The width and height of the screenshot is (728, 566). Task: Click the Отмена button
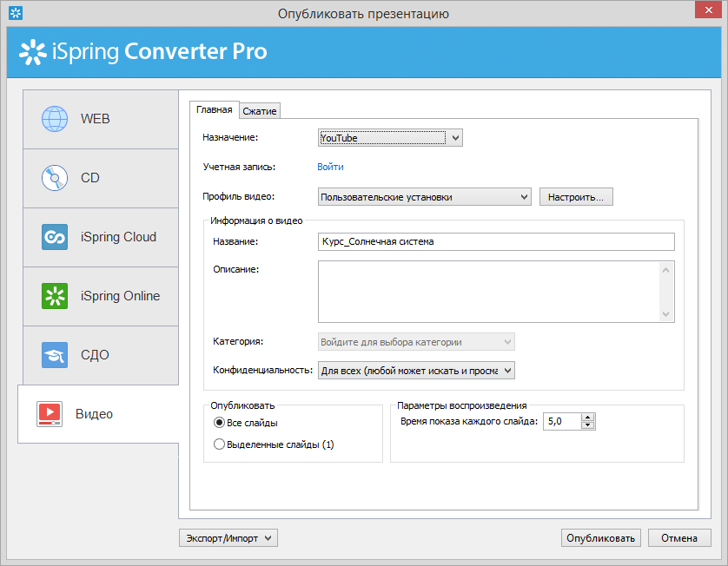coord(679,537)
